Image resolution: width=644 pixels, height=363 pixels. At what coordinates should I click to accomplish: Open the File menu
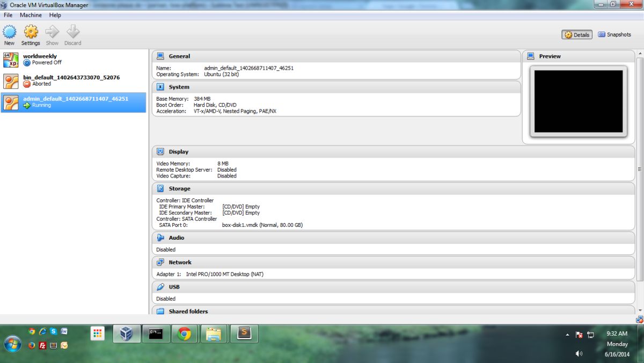pos(8,15)
